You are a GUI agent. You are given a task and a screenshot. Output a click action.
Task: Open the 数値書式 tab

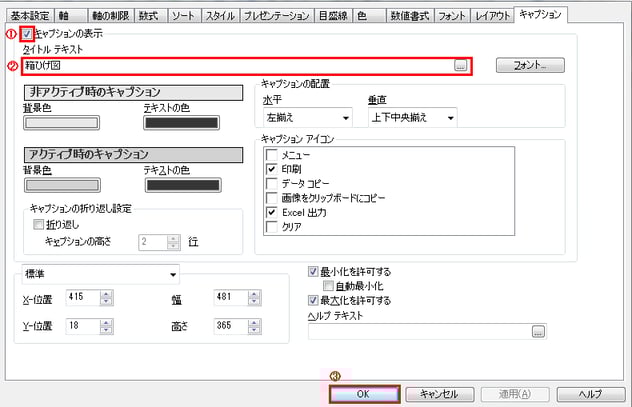410,16
